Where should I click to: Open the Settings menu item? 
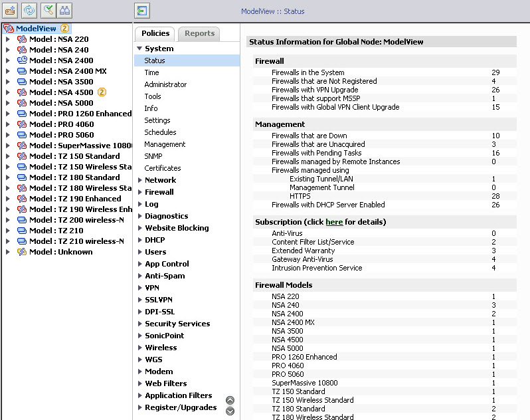tap(157, 120)
